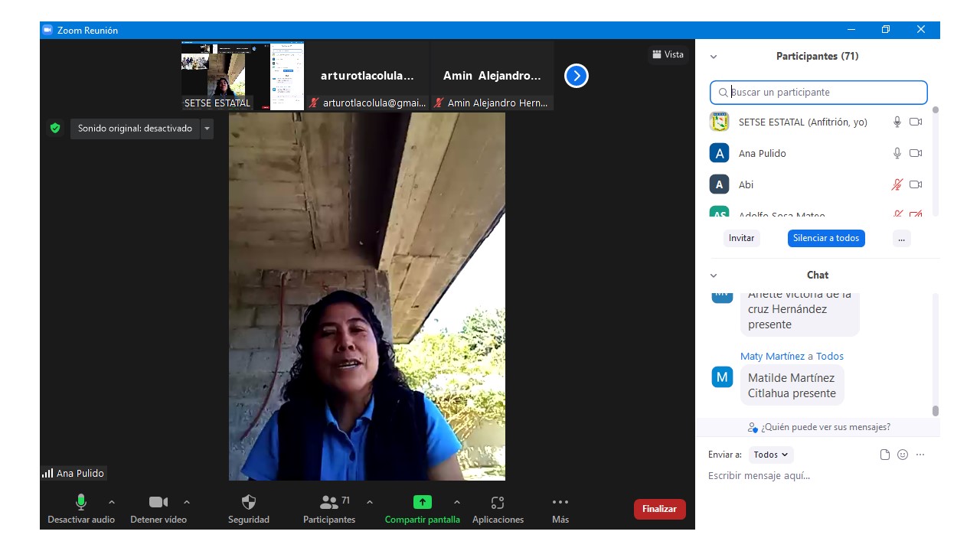The image size is (980, 551).
Task: Expand sharing options arrow beside Compartir pantalla
Action: (457, 502)
